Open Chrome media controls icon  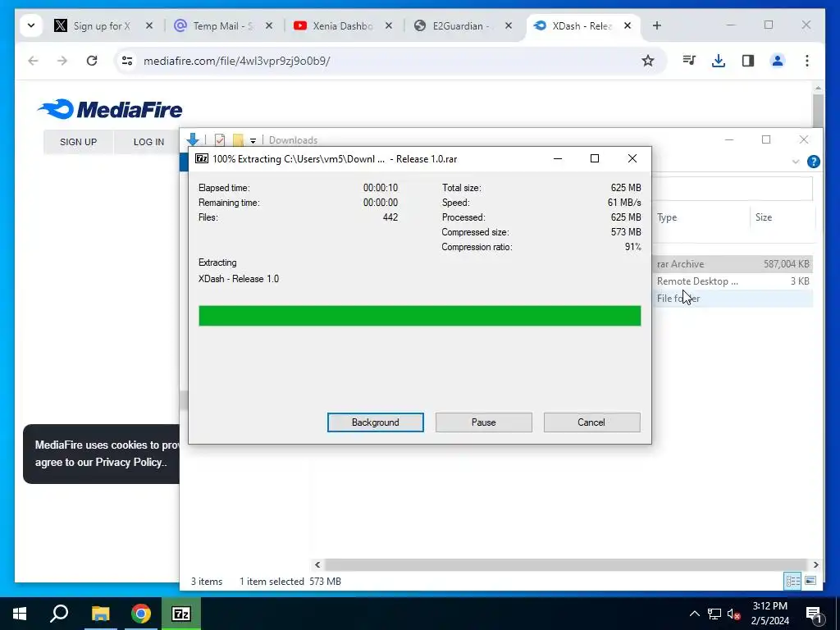689,61
